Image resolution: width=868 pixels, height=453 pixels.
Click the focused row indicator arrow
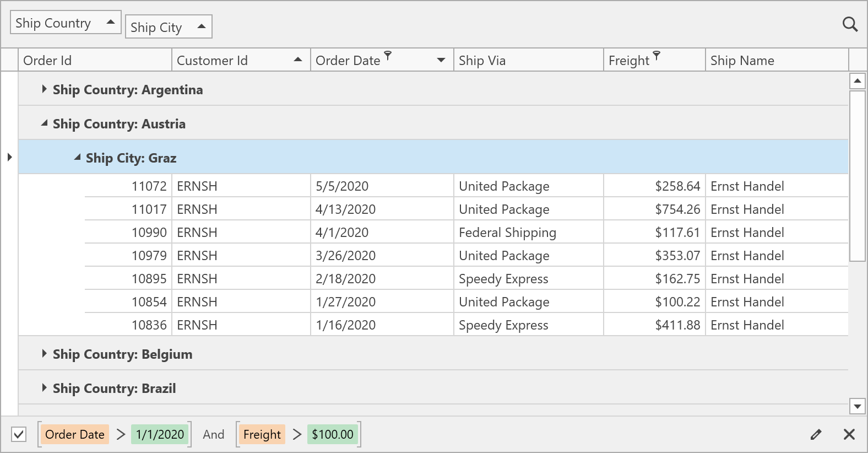point(9,158)
